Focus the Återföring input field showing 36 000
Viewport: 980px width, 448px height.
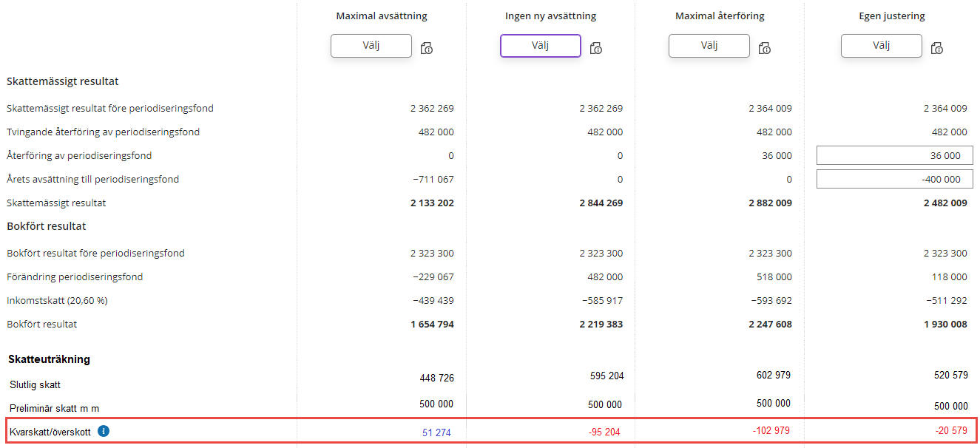click(x=894, y=155)
